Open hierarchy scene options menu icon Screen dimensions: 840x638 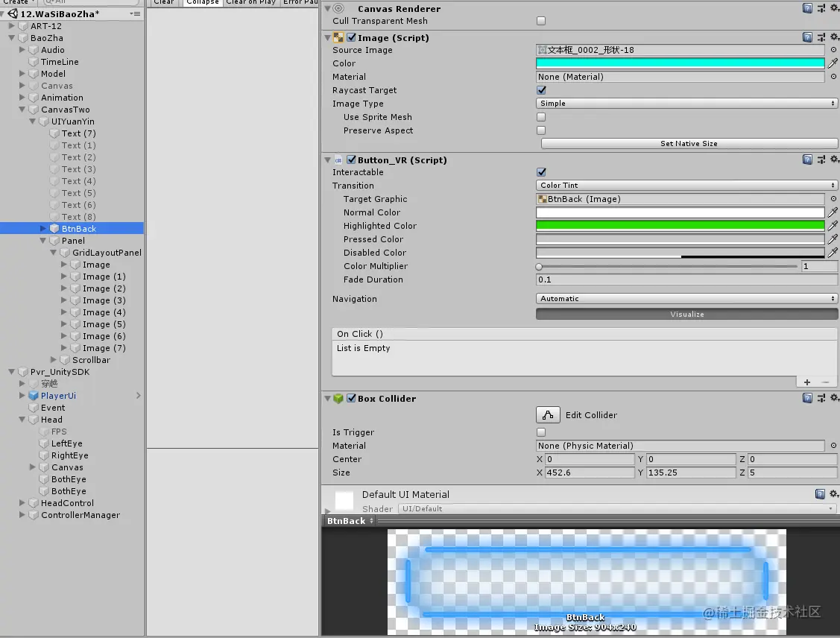[136, 13]
